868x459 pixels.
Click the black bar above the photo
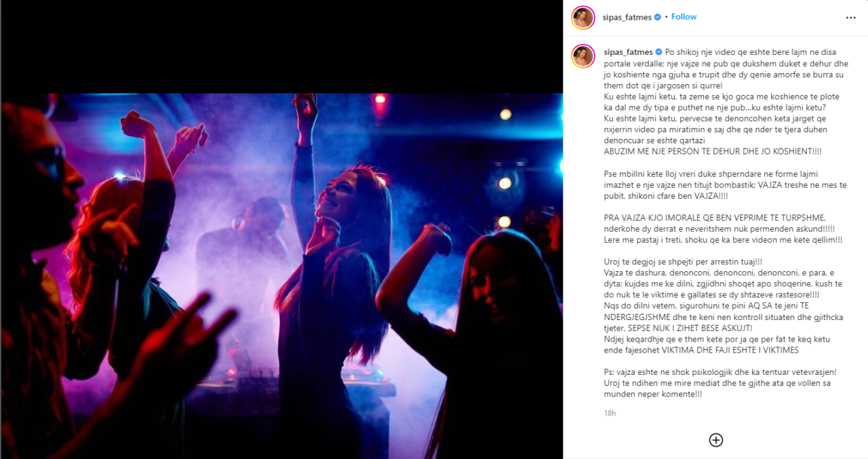tap(281, 47)
